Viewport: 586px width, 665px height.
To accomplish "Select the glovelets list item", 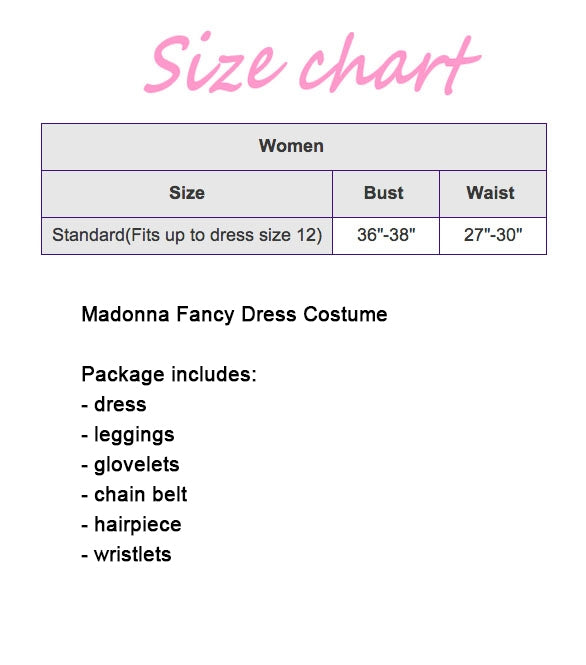I will pyautogui.click(x=130, y=464).
